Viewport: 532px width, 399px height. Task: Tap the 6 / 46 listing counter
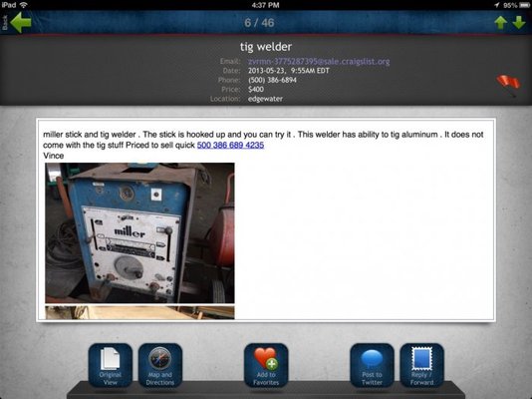259,23
